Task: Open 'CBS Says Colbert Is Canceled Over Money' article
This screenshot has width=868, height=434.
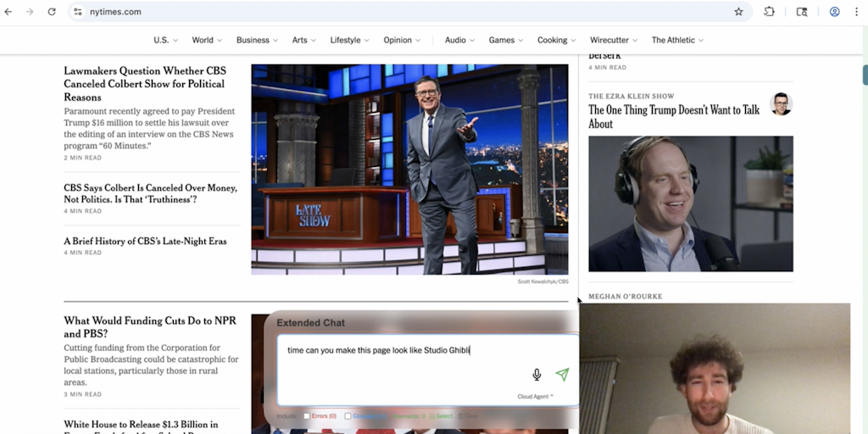Action: pyautogui.click(x=150, y=194)
